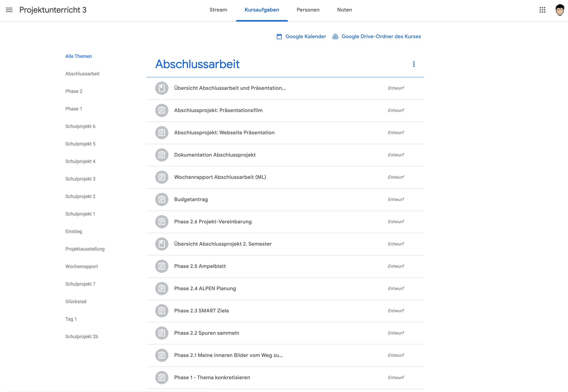The width and height of the screenshot is (568, 392).
Task: Go to the Noten tab
Action: coord(344,10)
